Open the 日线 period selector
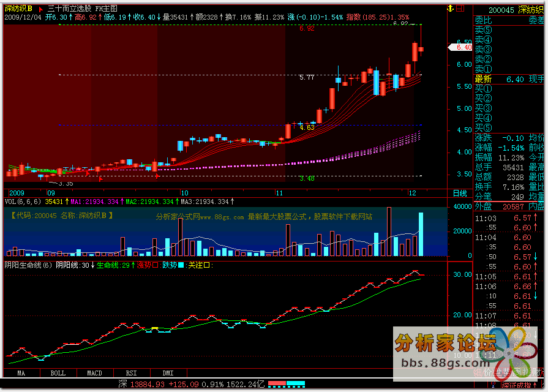548x392 pixels. coord(459,193)
